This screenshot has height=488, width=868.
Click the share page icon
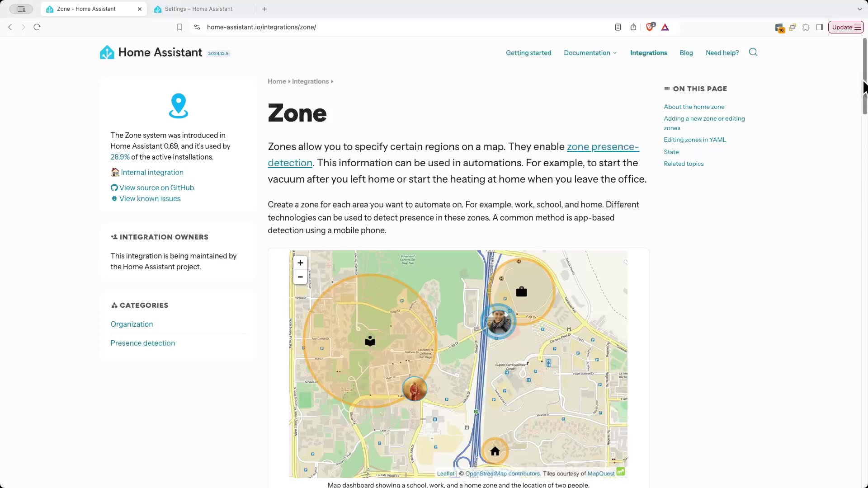633,27
